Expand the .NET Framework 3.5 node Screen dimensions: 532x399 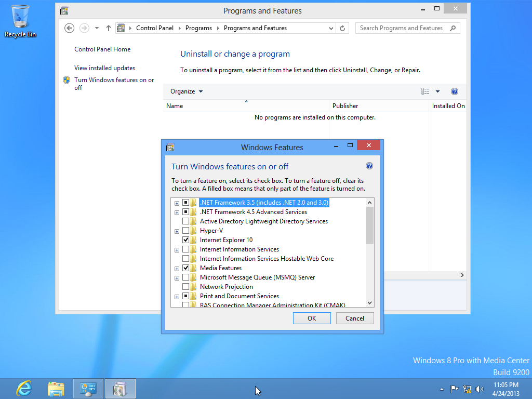(177, 203)
